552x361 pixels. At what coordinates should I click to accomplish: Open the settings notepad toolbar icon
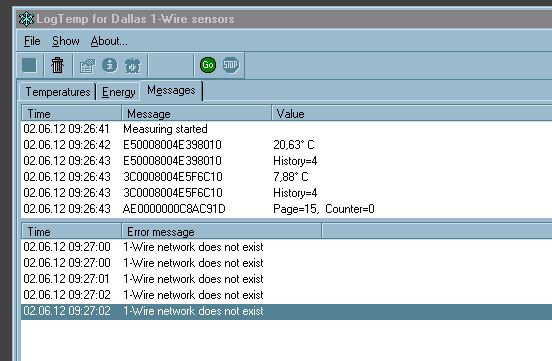coord(87,66)
